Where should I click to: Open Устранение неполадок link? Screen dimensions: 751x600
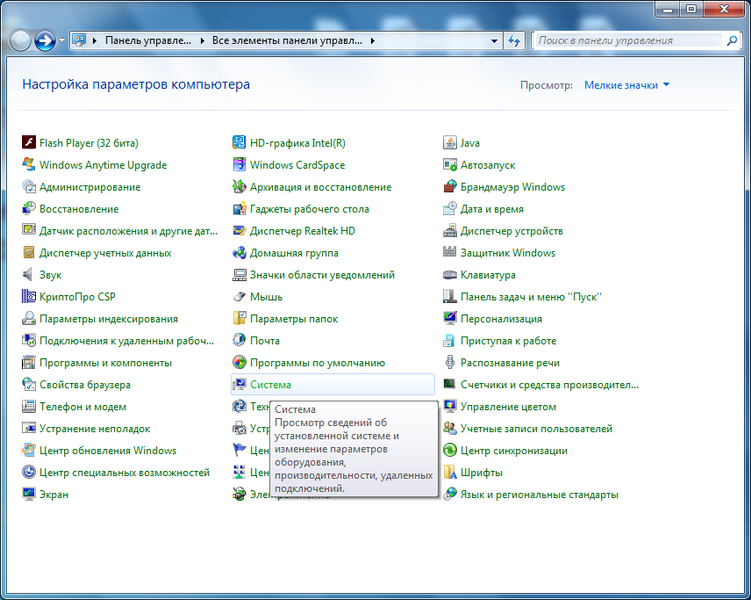click(x=95, y=429)
